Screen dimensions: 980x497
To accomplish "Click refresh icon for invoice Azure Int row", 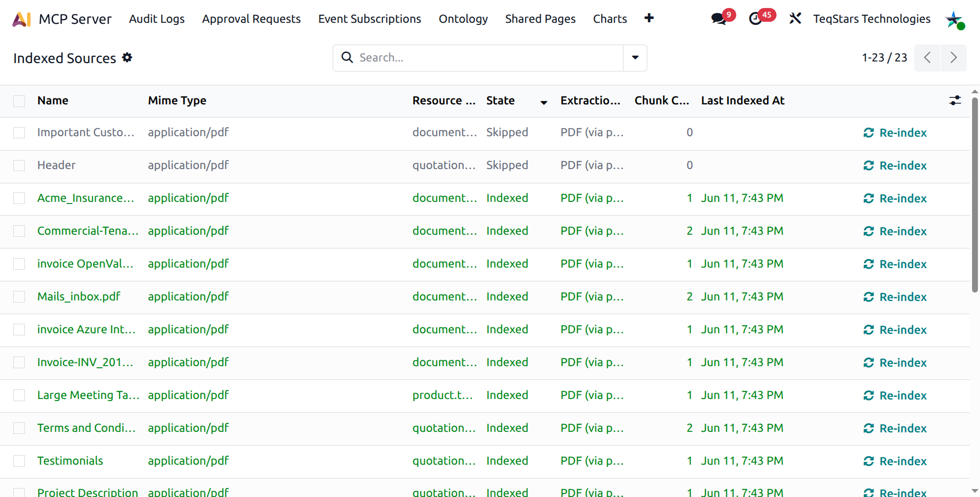I will pyautogui.click(x=869, y=330).
